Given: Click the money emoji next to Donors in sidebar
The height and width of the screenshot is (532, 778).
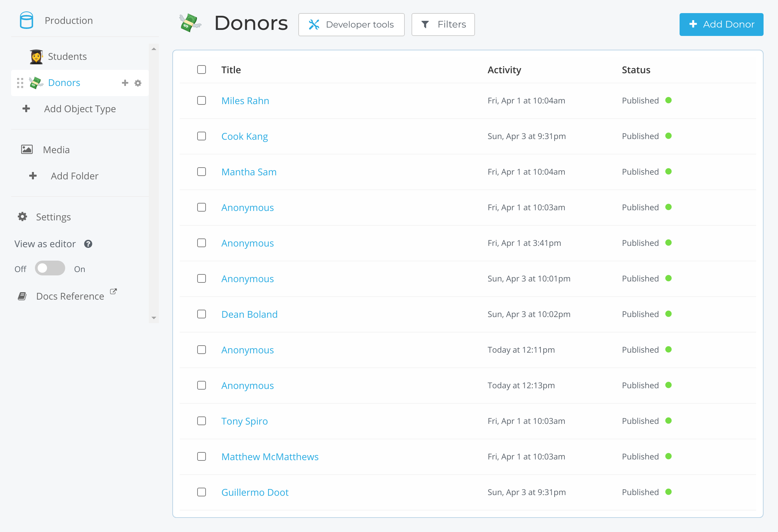Looking at the screenshot, I should pos(36,83).
